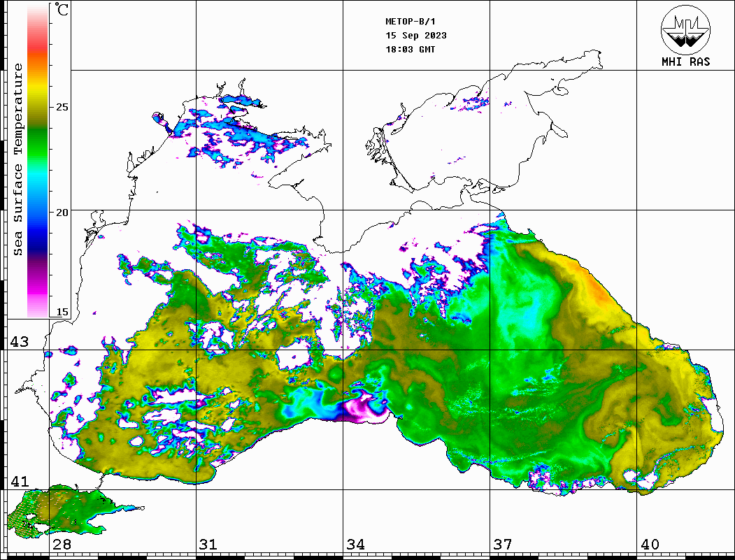The height and width of the screenshot is (560, 735).
Task: Click the 'MHI RAS' text label
Action: 685,62
